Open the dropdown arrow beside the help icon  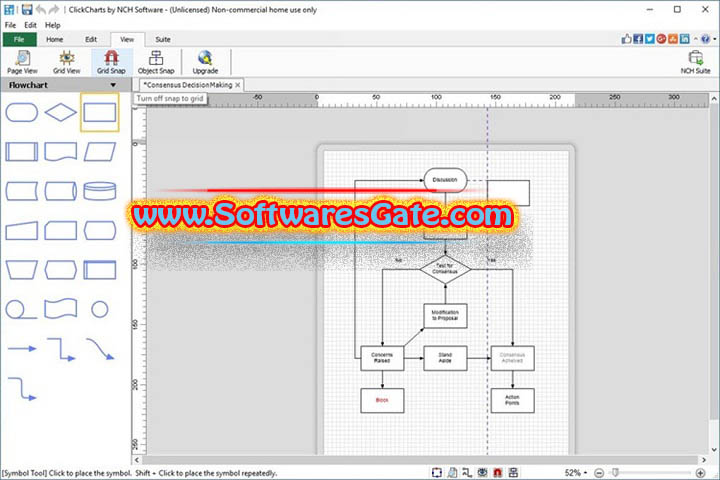tap(714, 40)
